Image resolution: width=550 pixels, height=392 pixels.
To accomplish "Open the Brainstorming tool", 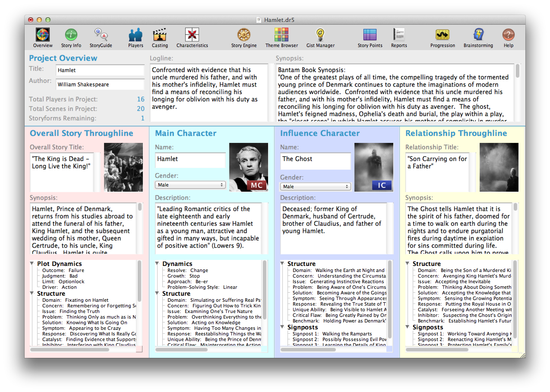I will (x=478, y=36).
